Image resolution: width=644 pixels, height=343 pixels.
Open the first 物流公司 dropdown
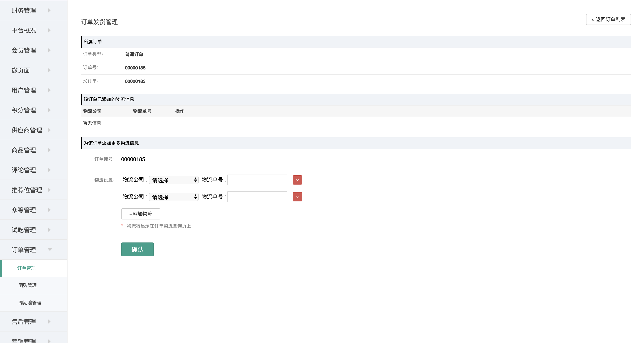(x=174, y=180)
